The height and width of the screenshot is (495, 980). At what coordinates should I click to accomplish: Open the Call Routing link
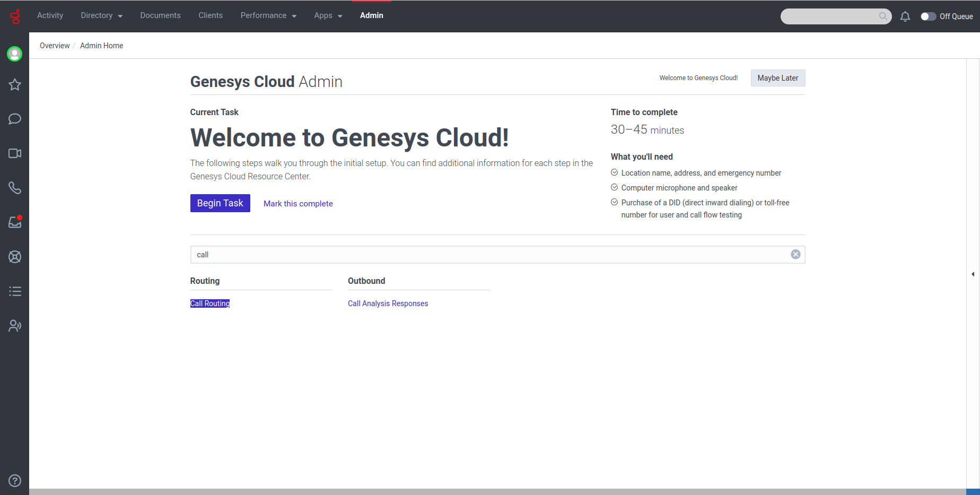tap(210, 303)
